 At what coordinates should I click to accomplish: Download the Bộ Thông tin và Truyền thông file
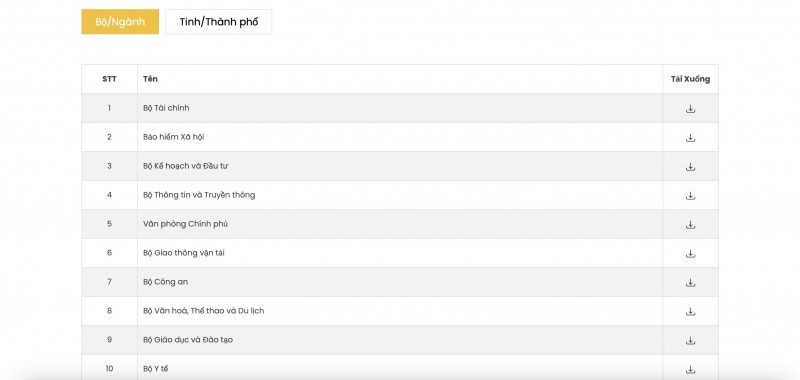[690, 195]
